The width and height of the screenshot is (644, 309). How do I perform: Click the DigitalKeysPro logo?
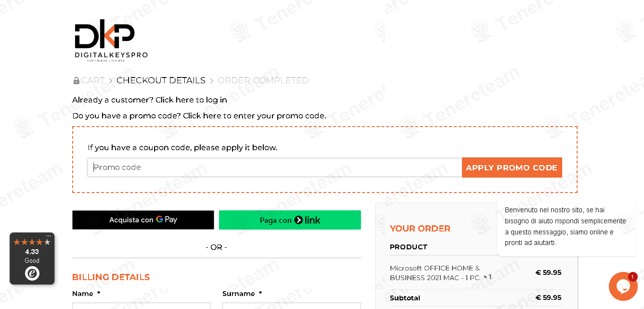click(x=111, y=40)
